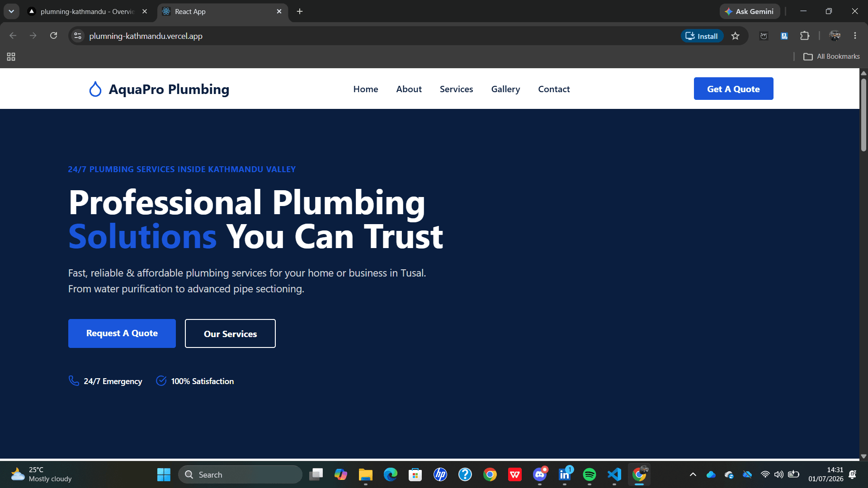
Task: Open the notification bell in the tray
Action: tap(853, 474)
